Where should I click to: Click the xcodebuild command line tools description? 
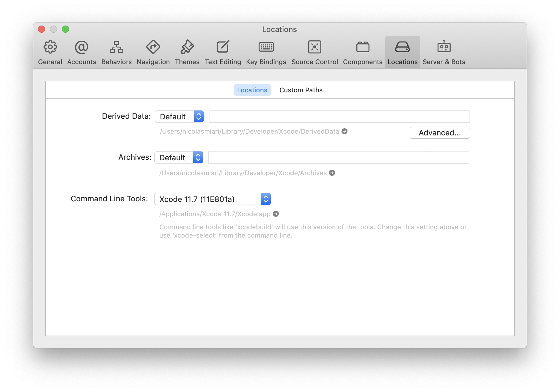pos(313,231)
